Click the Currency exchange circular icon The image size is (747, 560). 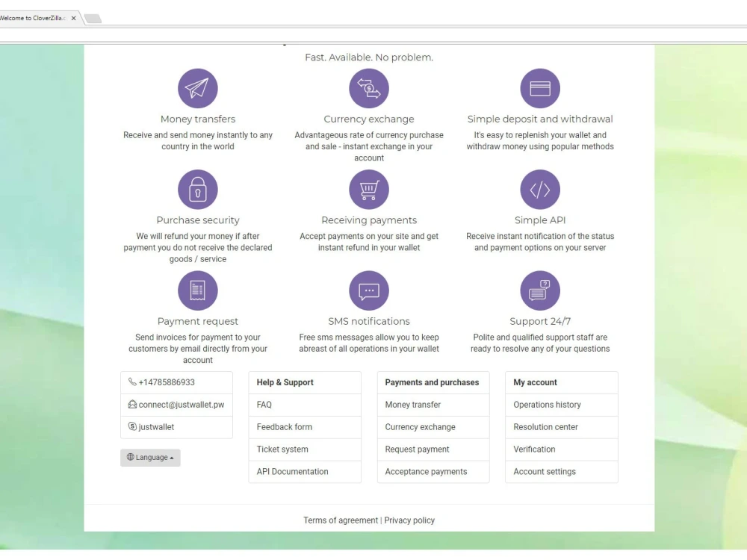pos(369,88)
